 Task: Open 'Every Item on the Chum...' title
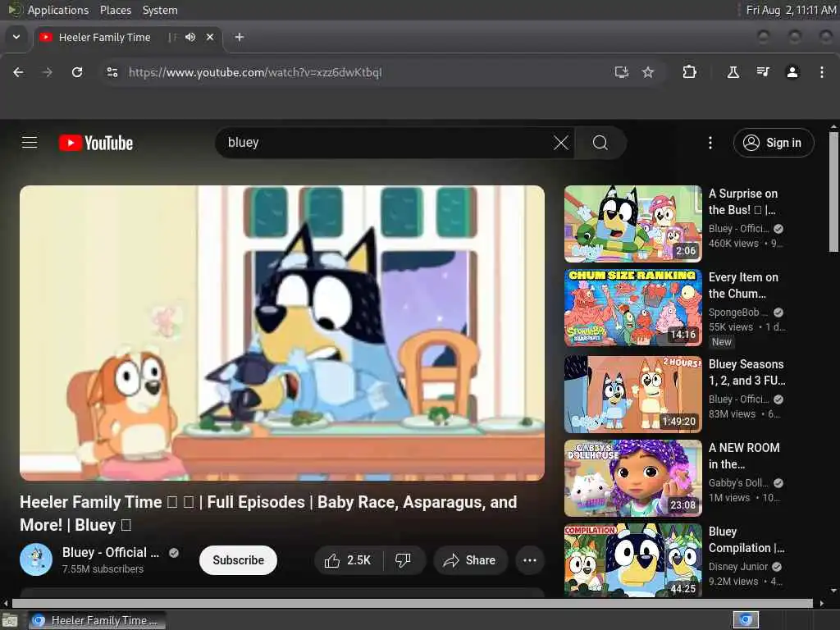pos(743,285)
